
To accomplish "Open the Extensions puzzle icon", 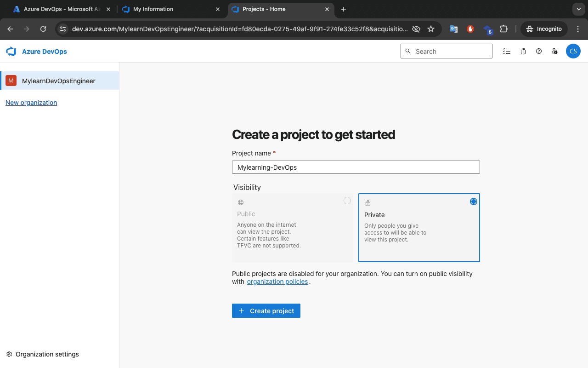I will tap(504, 29).
